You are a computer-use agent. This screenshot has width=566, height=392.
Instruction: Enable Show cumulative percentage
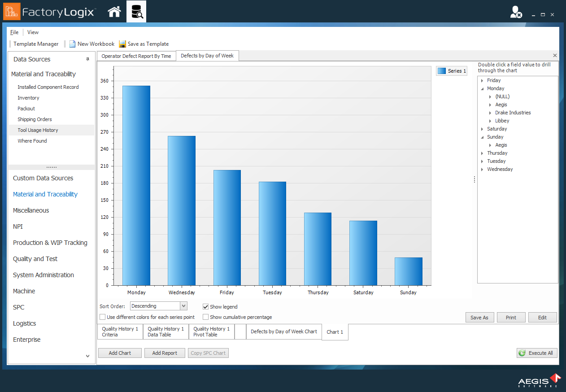click(205, 317)
